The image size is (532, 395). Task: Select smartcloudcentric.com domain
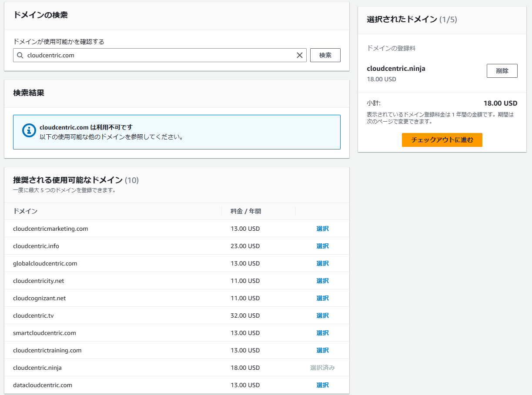coord(322,333)
